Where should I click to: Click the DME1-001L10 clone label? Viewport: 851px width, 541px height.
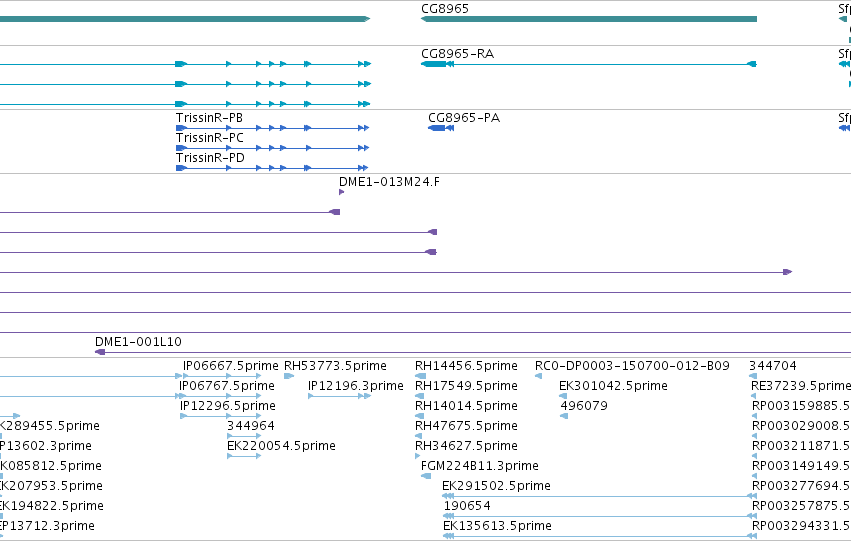(x=138, y=342)
